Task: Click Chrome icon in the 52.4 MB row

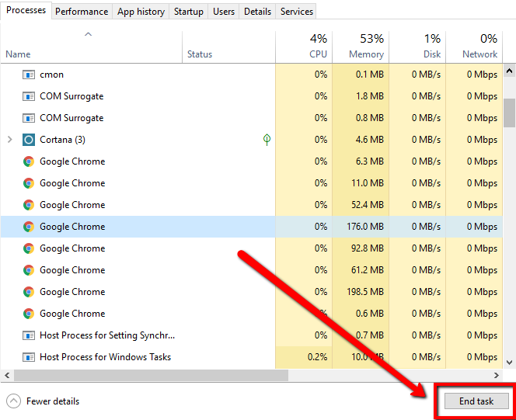Action: [29, 205]
